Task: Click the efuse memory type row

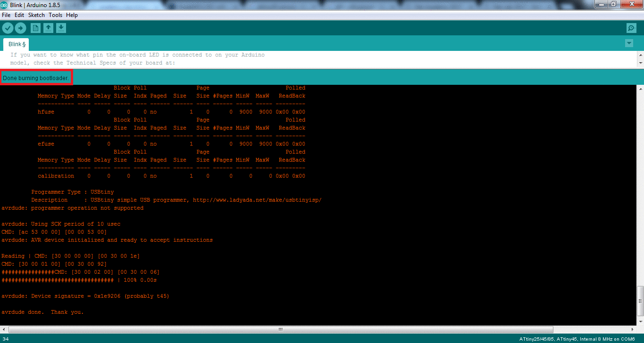Action: click(x=171, y=144)
